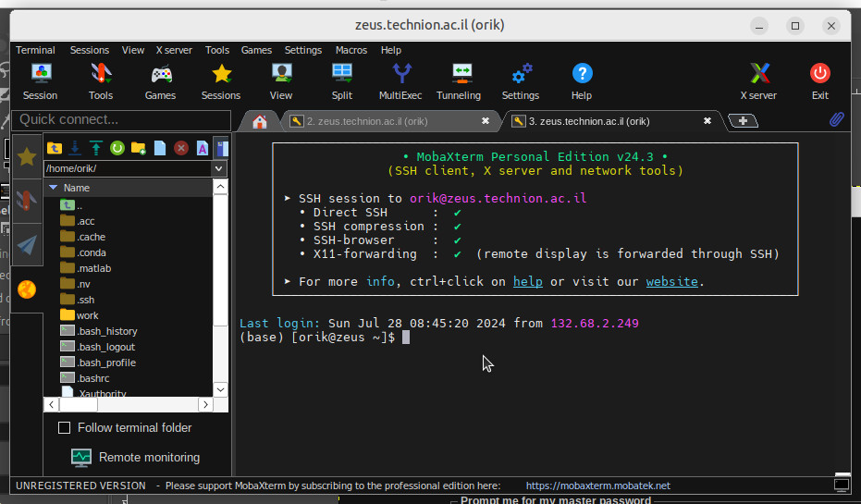Click the red delete icon in SFTP toolbar
This screenshot has width=861, height=504.
tap(181, 148)
